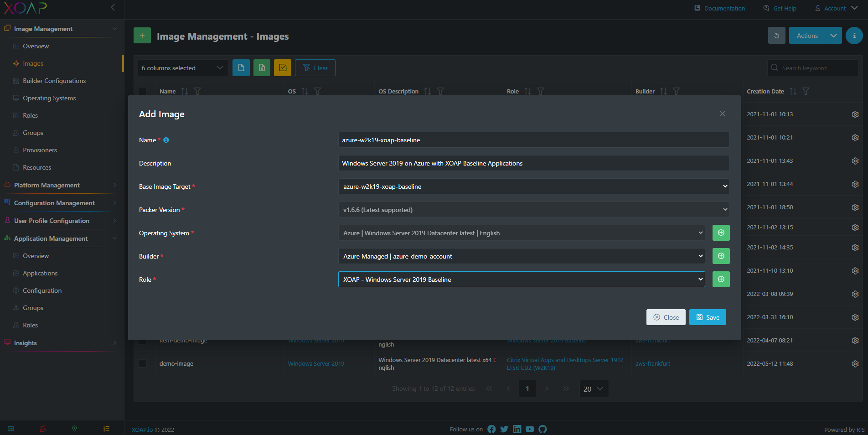Open the Role dropdown in dialog
The height and width of the screenshot is (435, 868).
point(522,280)
